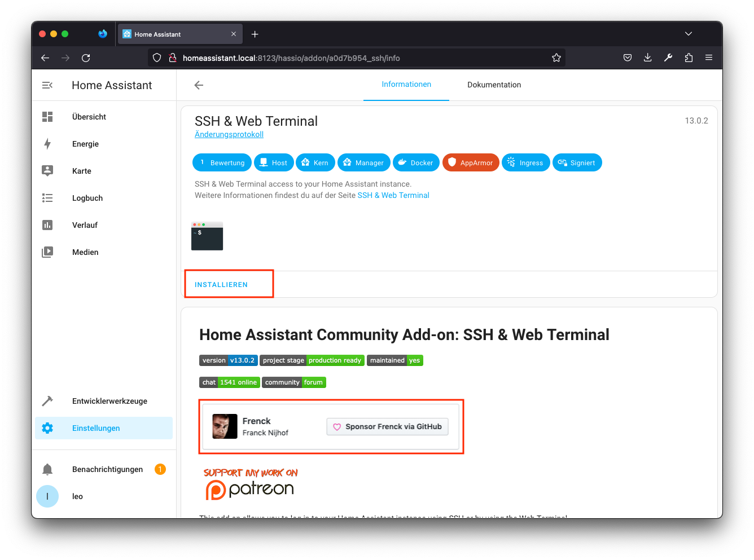Click the notification count badge 1
This screenshot has width=754, height=560.
(160, 469)
